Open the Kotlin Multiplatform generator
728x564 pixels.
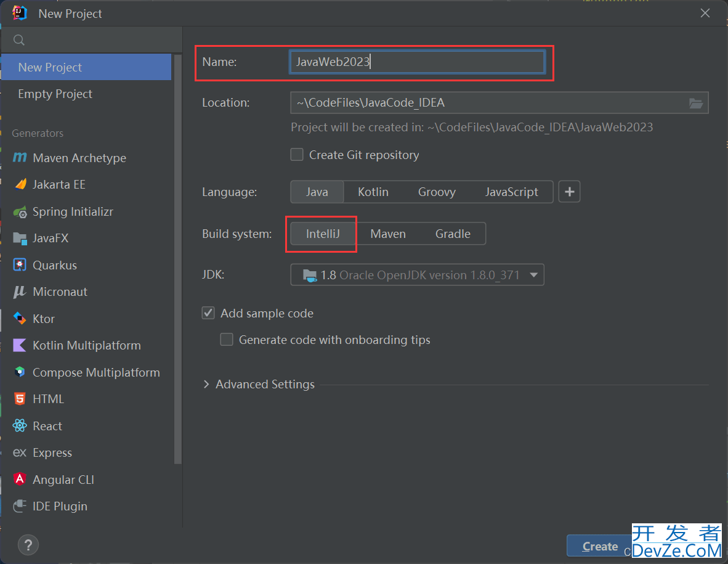86,345
